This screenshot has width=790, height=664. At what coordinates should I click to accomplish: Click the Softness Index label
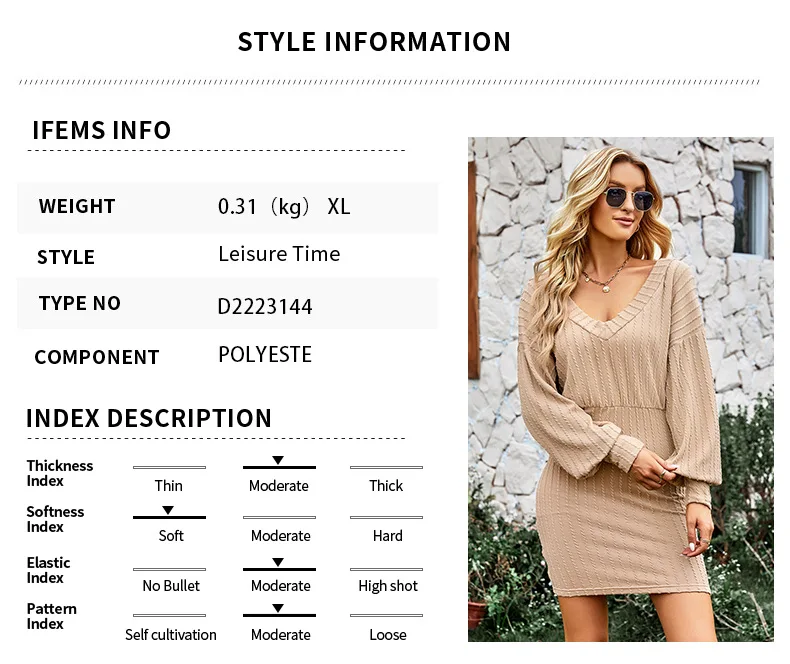tap(55, 519)
